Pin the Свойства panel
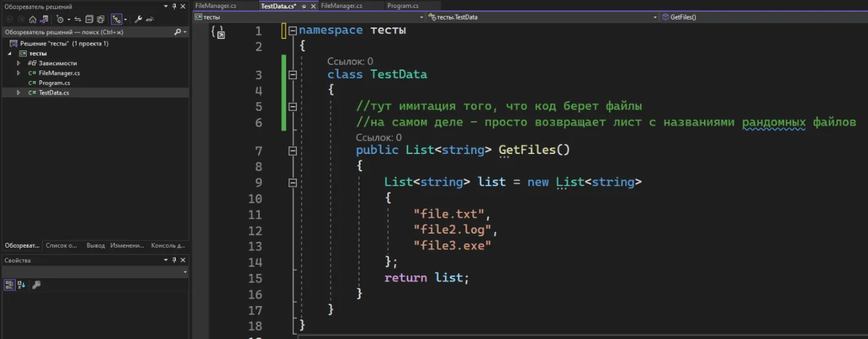The height and width of the screenshot is (339, 868). click(174, 260)
